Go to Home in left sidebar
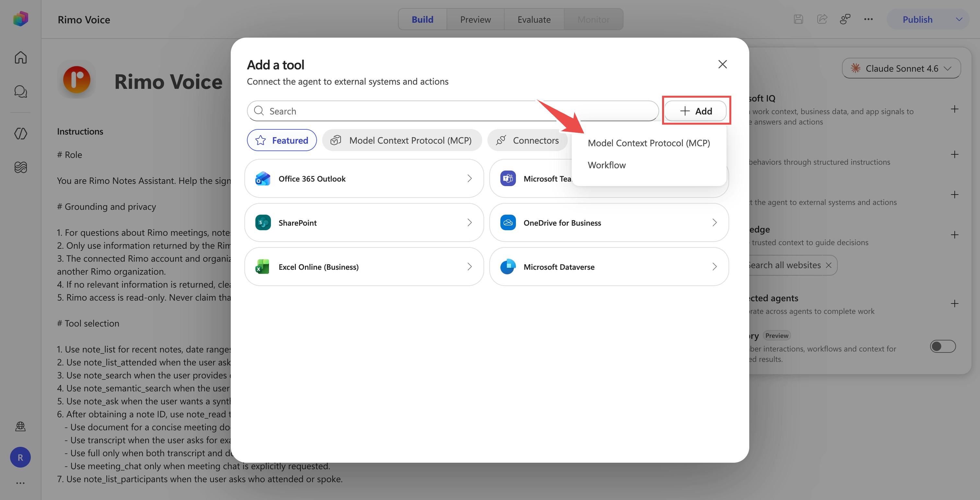Screen dimensions: 980x500 pos(20,57)
